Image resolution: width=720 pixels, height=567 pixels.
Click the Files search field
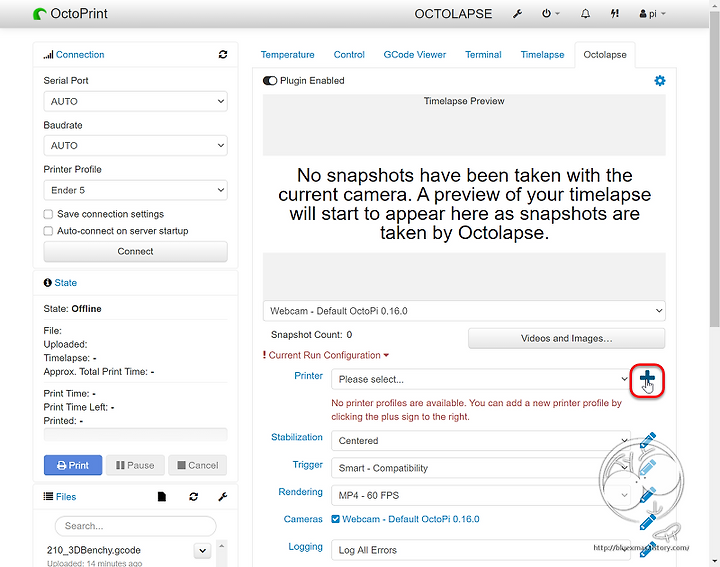[x=135, y=526]
